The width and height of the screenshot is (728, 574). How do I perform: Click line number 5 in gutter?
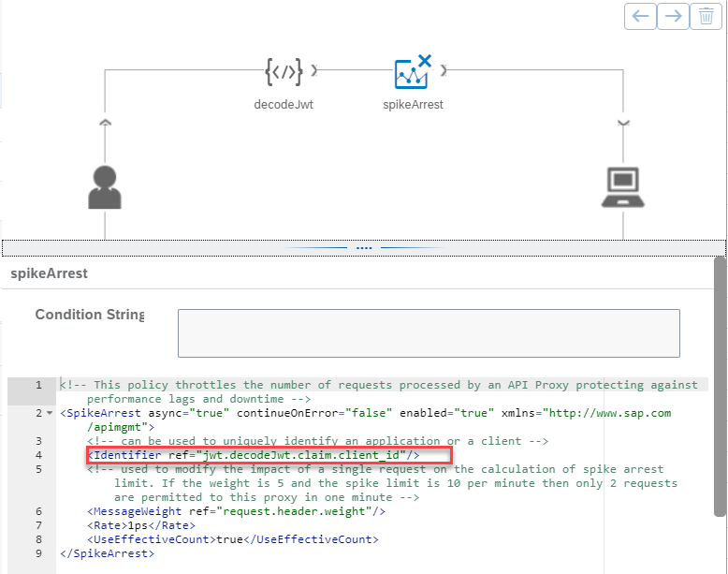38,469
